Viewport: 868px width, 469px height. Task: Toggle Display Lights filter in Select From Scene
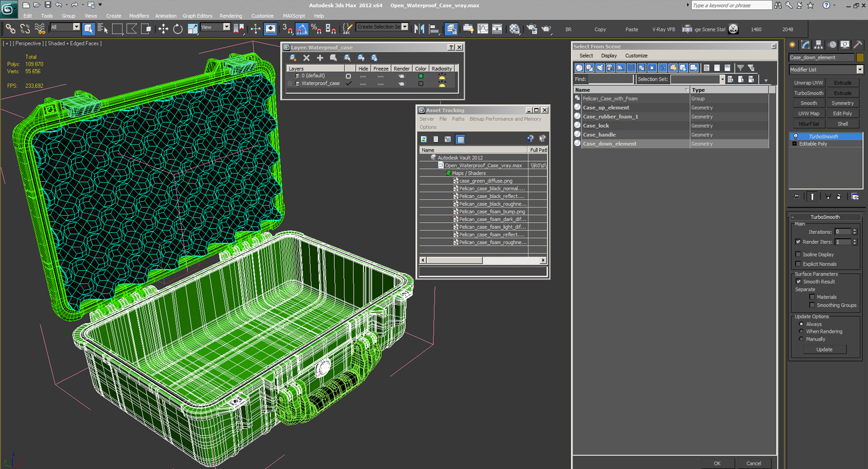point(600,68)
